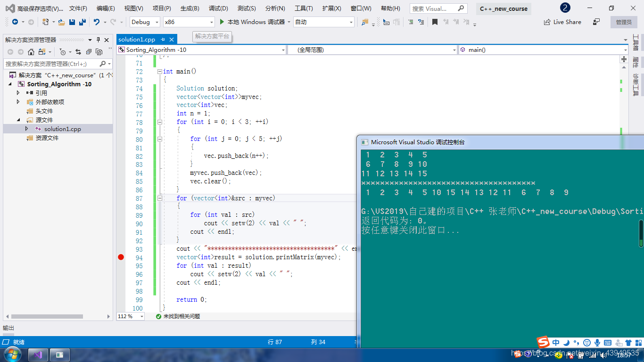Collapse the inner for loop at line 80
This screenshot has height=362, width=644.
point(159,139)
